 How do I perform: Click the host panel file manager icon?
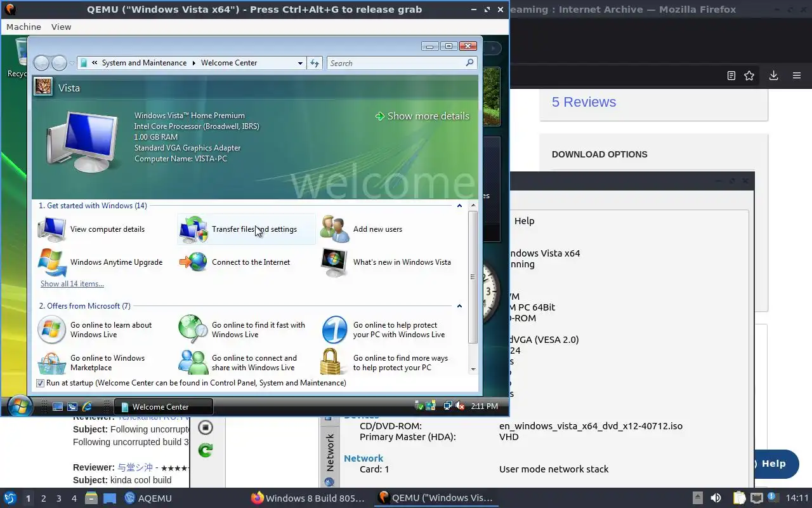point(91,498)
